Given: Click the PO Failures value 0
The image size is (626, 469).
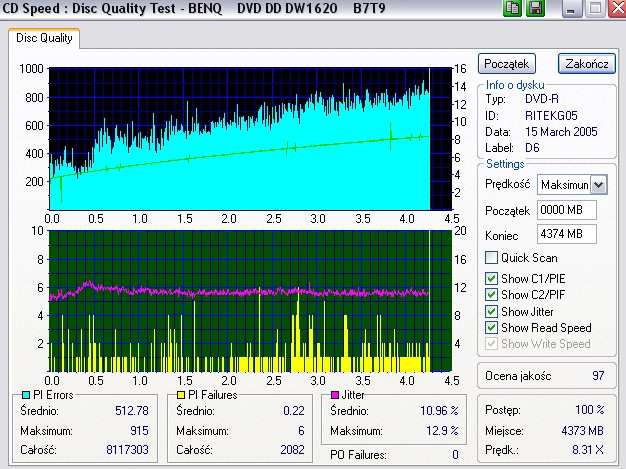Looking at the screenshot, I should pyautogui.click(x=455, y=455).
